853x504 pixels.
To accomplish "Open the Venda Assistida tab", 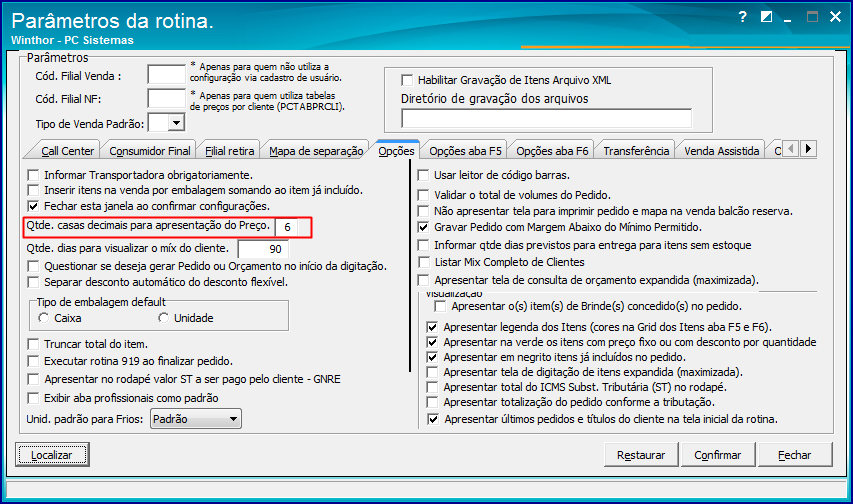I will click(721, 151).
